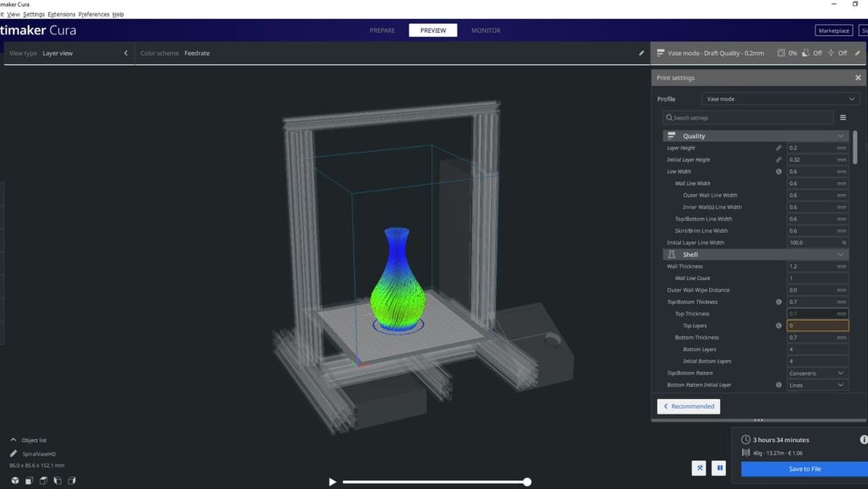Click the round icon beside Top/Bottom Thickness
Screen dimensions: 868x489
(x=778, y=302)
